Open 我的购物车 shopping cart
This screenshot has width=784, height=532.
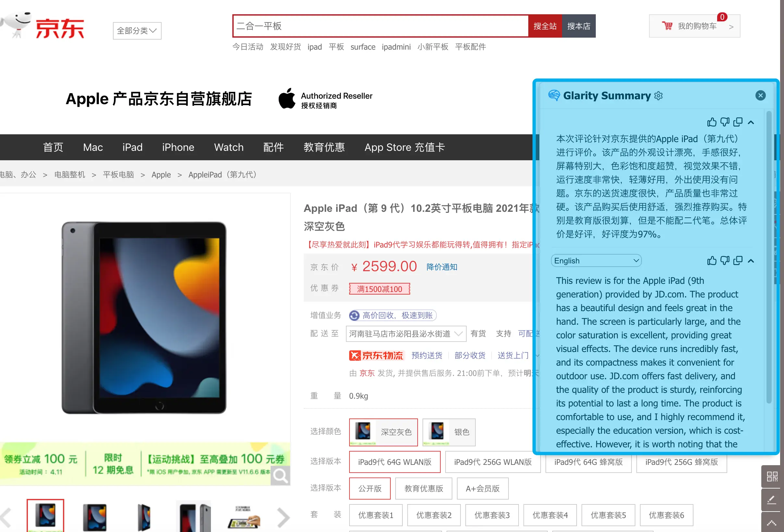(x=694, y=26)
